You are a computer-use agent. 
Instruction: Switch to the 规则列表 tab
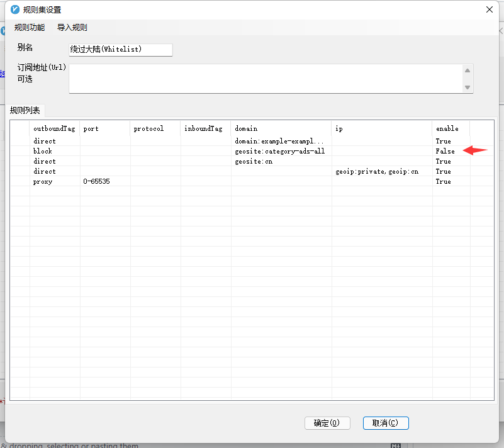click(x=25, y=109)
